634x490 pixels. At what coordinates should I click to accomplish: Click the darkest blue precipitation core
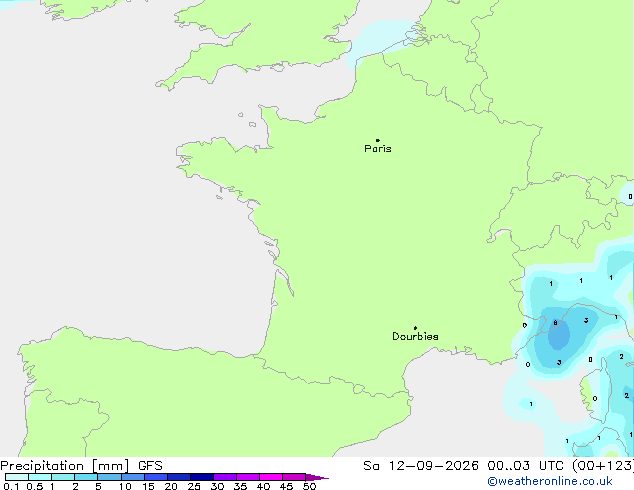(x=559, y=335)
